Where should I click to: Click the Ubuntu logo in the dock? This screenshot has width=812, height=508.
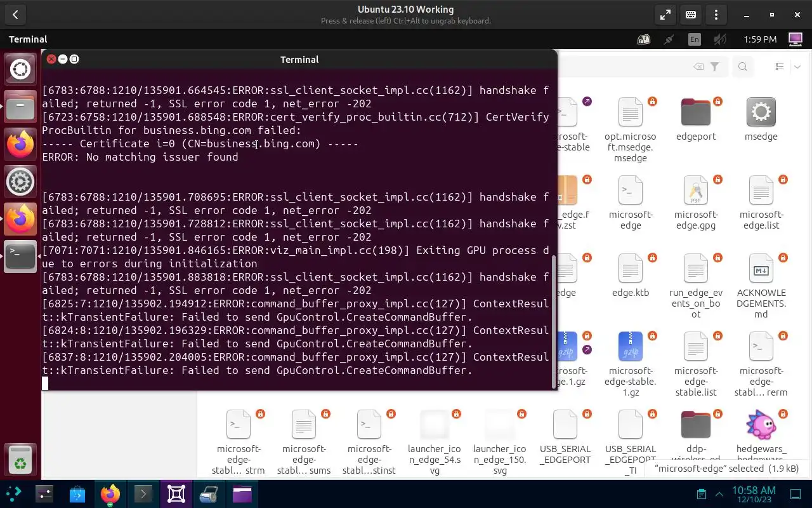pos(20,70)
